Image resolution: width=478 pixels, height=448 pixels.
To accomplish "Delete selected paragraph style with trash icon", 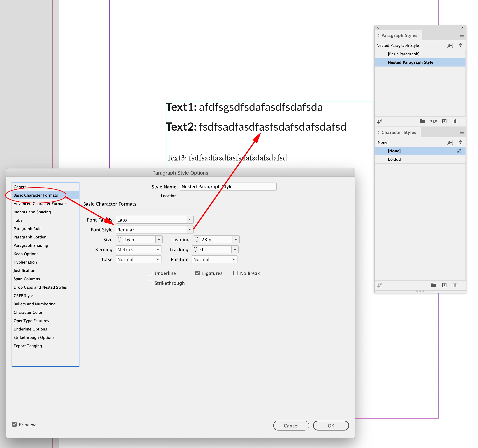I will pos(454,121).
